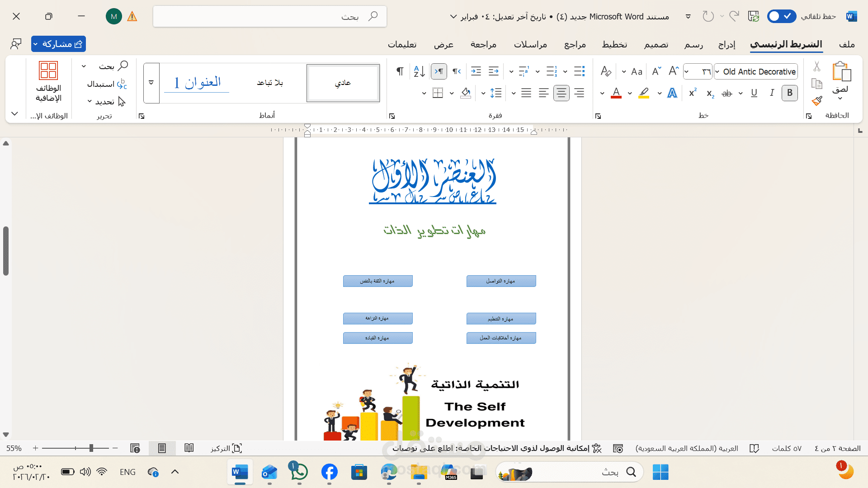Apply strikethrough to text

[x=726, y=93]
